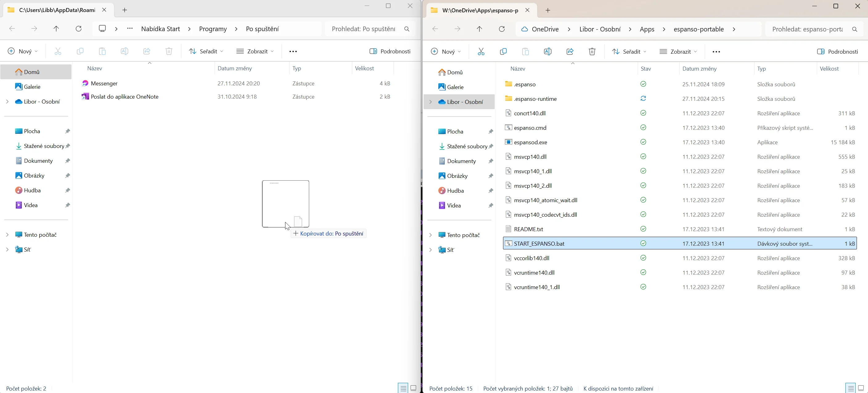The height and width of the screenshot is (393, 868).
Task: Open the Seřadit sort dropdown in right window
Action: coord(629,51)
